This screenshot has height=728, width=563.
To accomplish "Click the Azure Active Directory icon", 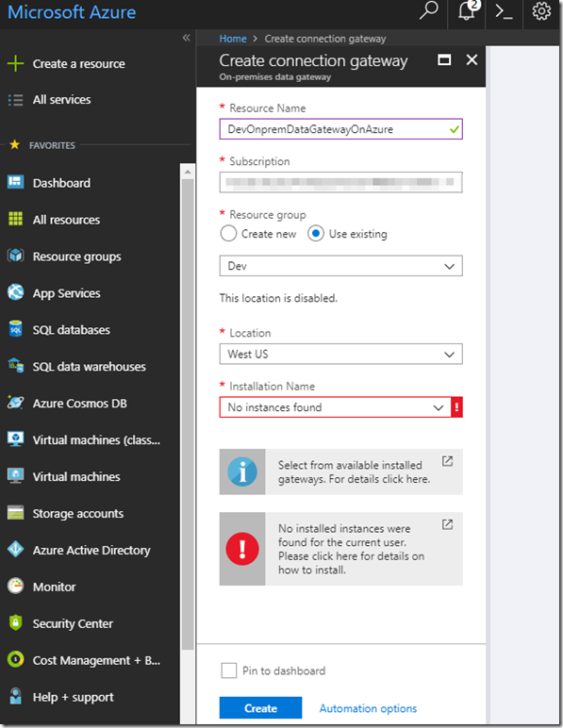I will tap(15, 549).
